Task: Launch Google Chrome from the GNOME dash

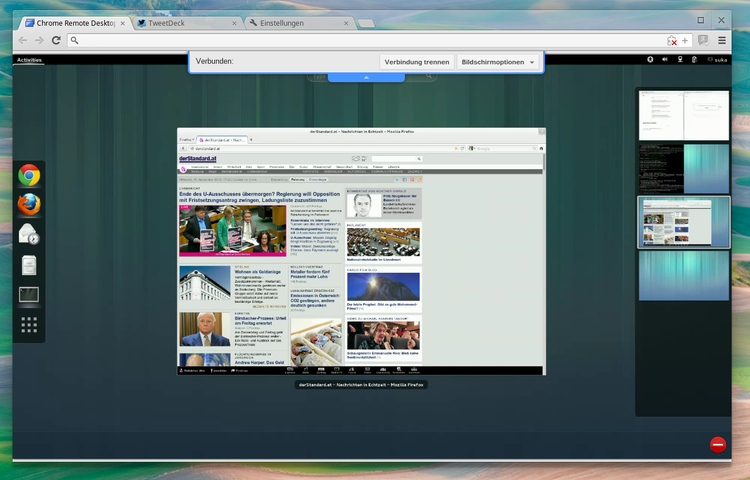Action: (x=29, y=176)
